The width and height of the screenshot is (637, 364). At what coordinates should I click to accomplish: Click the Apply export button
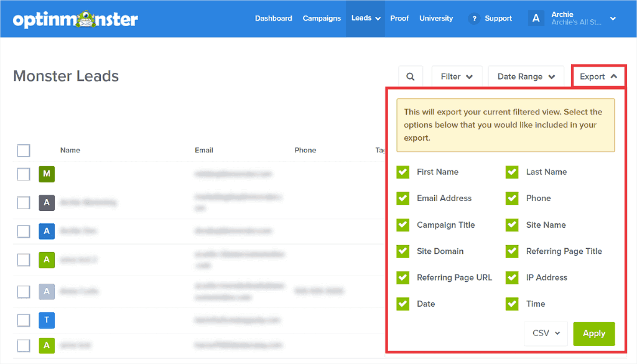pos(594,333)
